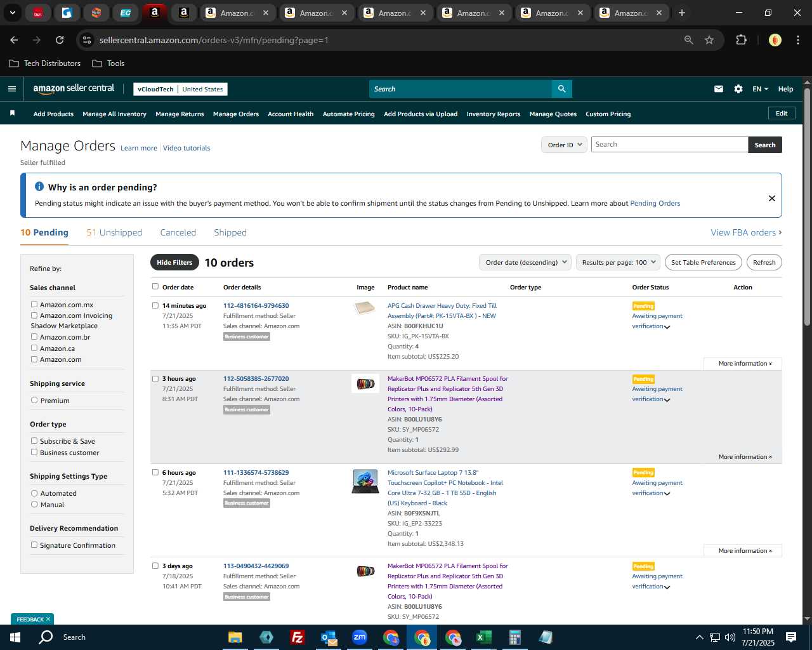Open Manage All Inventory menu item
Image resolution: width=812 pixels, height=650 pixels.
[114, 114]
